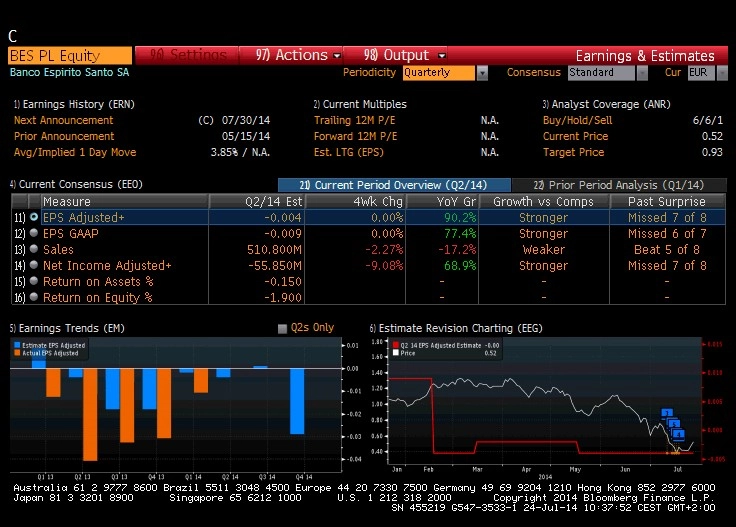This screenshot has height=527, width=736.
Task: Click the -17.2% YoY growth value
Action: point(457,249)
